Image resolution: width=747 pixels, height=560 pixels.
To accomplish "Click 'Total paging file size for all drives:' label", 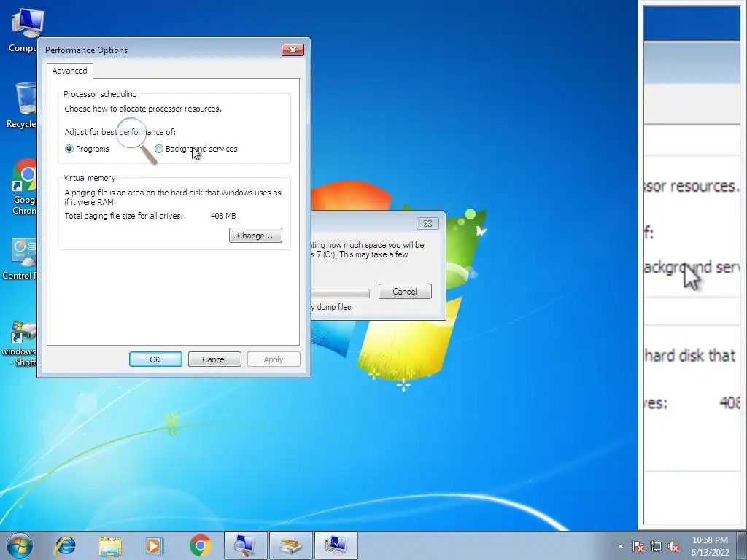I will click(124, 216).
